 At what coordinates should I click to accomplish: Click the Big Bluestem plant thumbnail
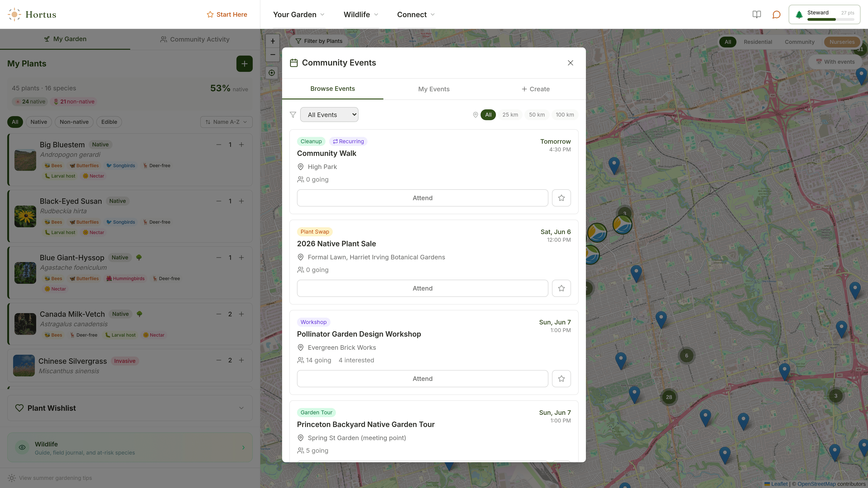[25, 160]
